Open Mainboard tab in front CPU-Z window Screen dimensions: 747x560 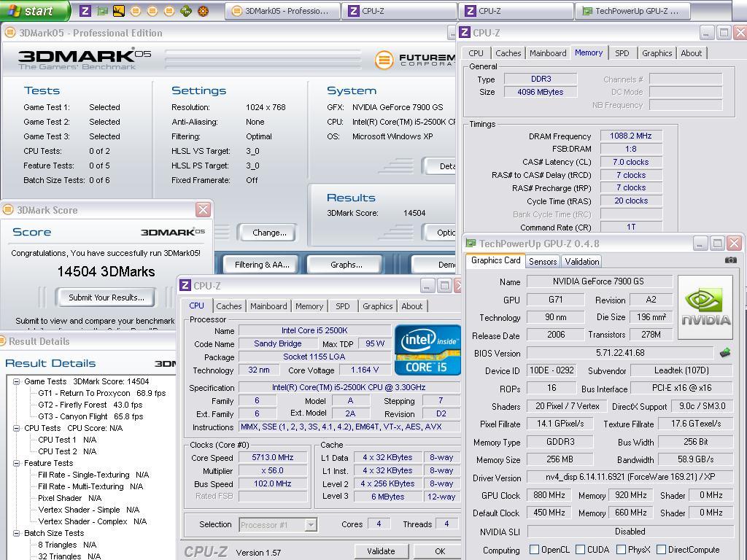click(268, 306)
